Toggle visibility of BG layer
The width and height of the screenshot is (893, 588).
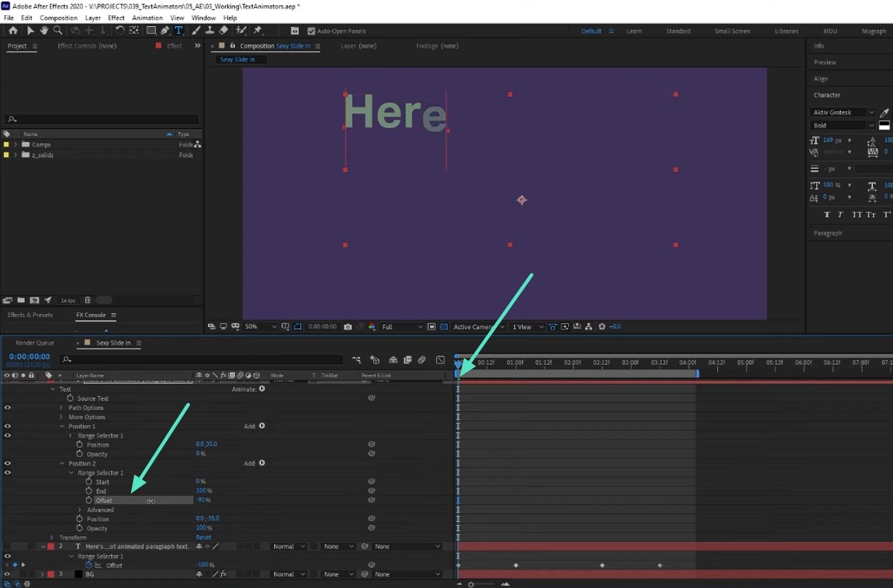(8, 574)
